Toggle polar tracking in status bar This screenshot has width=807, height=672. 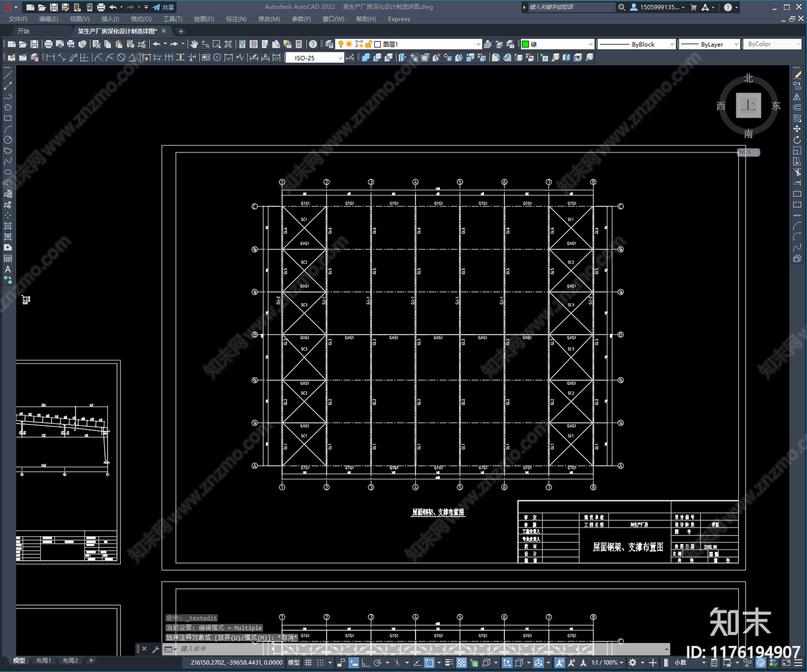point(377,662)
